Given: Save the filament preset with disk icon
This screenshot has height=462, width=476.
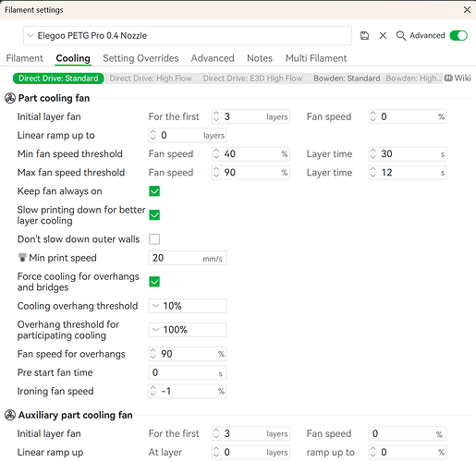Looking at the screenshot, I should pyautogui.click(x=364, y=36).
